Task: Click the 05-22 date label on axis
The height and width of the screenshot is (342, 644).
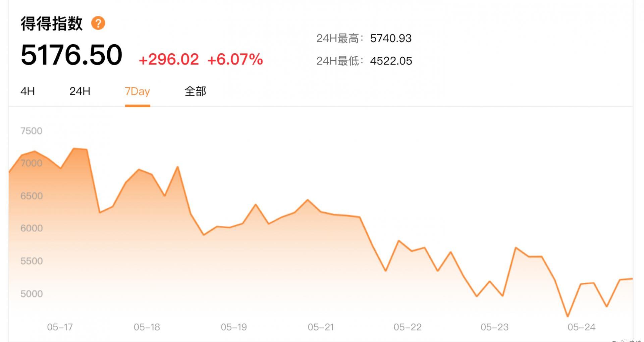Action: (x=408, y=327)
